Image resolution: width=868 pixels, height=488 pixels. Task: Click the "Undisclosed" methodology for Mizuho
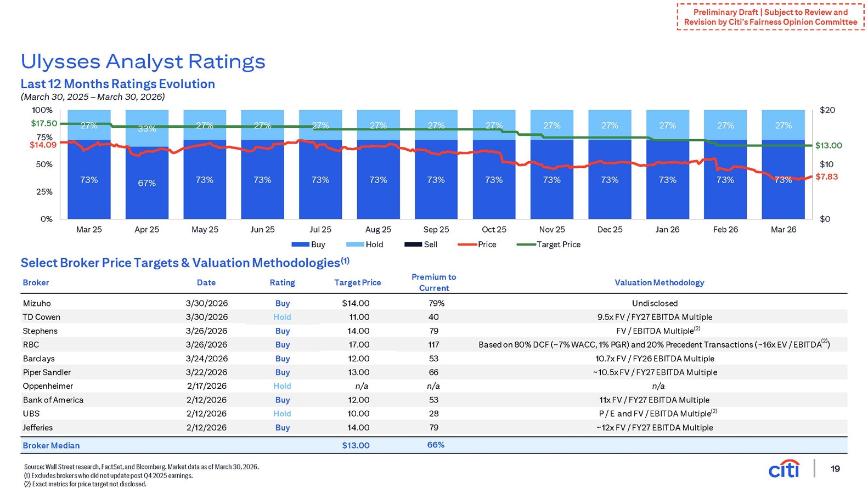(x=655, y=303)
